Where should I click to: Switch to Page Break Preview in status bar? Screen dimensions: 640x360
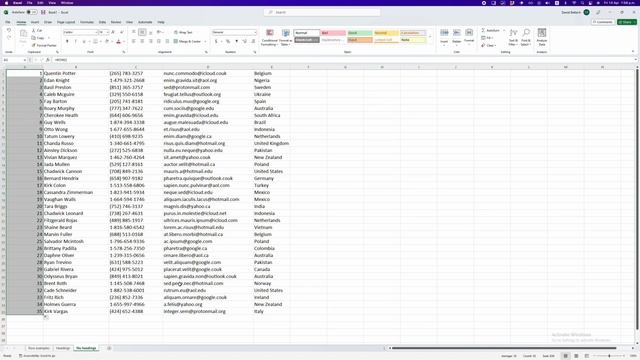point(587,356)
